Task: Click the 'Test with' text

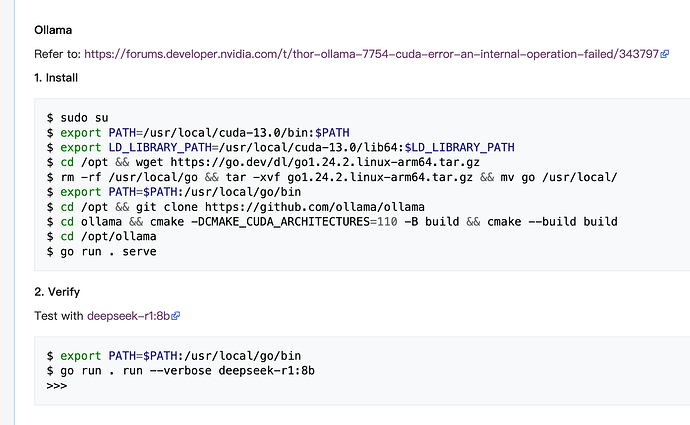Action: (x=59, y=316)
